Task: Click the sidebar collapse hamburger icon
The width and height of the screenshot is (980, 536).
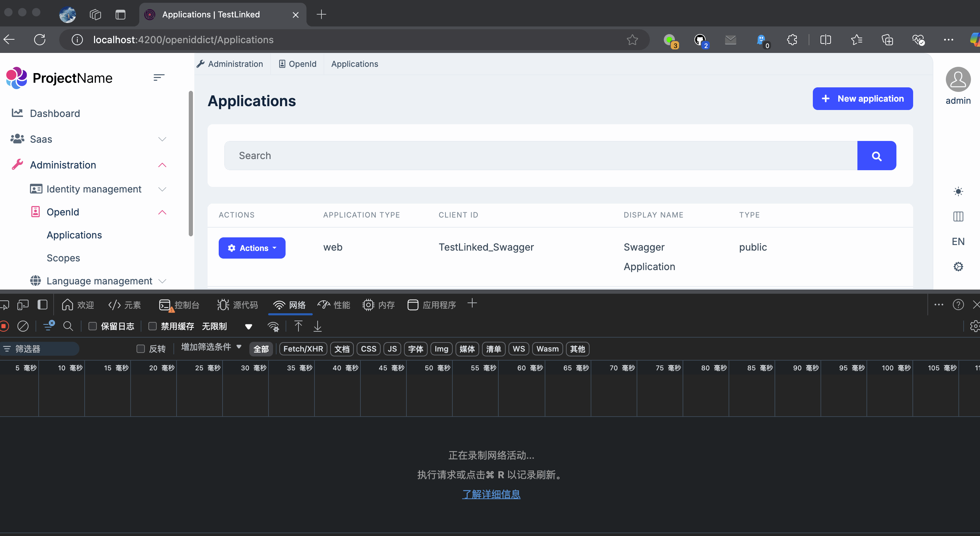Action: point(159,78)
